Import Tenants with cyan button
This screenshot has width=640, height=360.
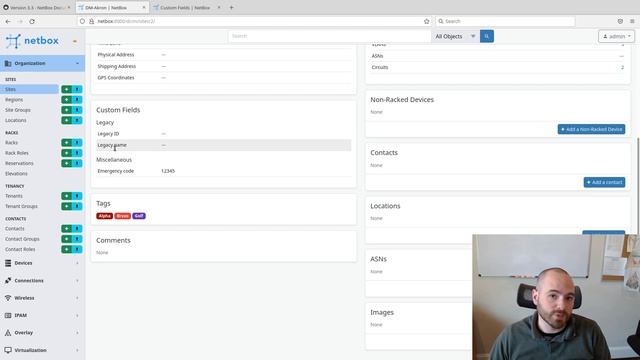click(x=77, y=196)
